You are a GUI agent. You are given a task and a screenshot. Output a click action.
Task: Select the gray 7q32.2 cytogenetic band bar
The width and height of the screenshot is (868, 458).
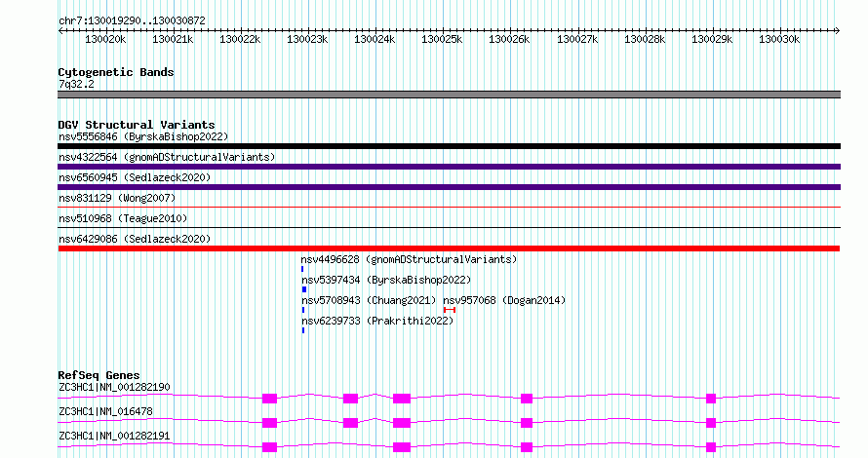pyautogui.click(x=449, y=95)
